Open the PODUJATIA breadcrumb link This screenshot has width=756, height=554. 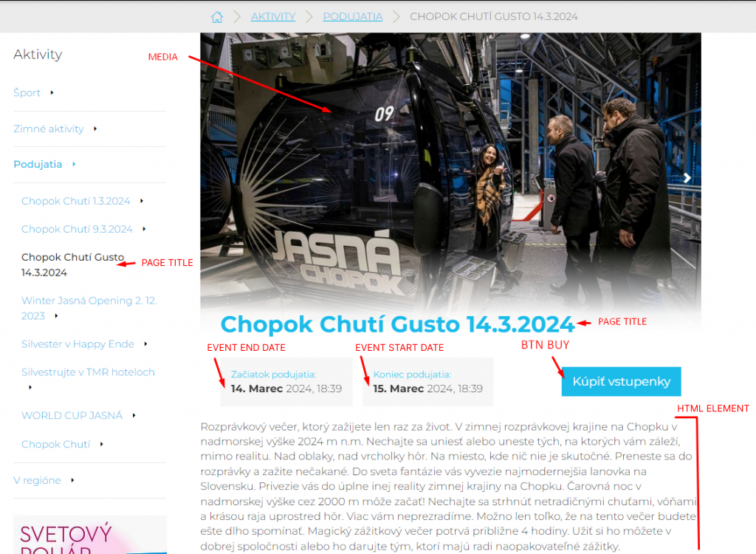(x=352, y=16)
